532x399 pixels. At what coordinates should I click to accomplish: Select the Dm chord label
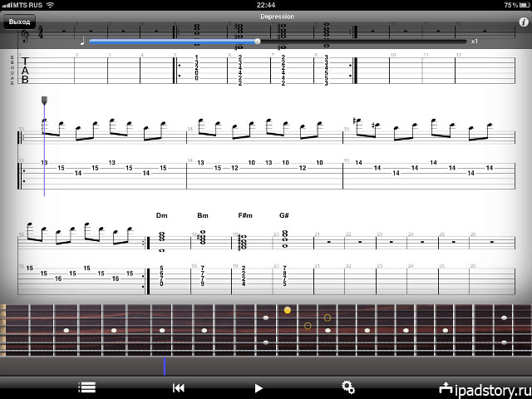(x=162, y=215)
